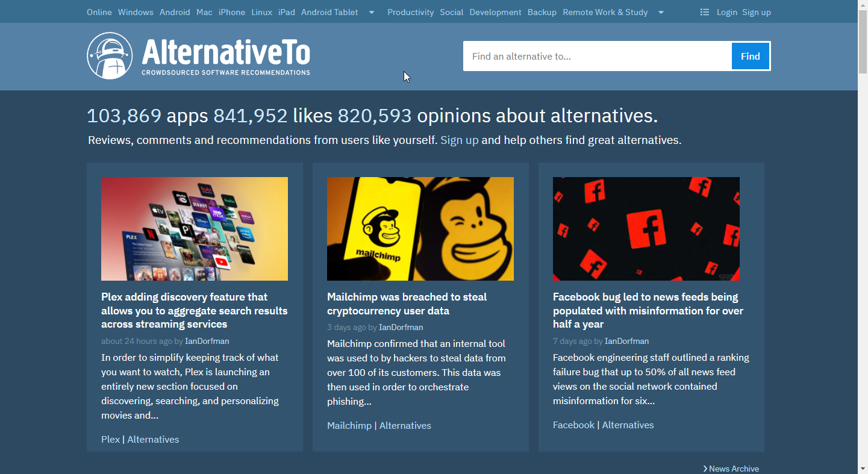Click the Sign up link in the tagline
The width and height of the screenshot is (868, 474).
460,140
